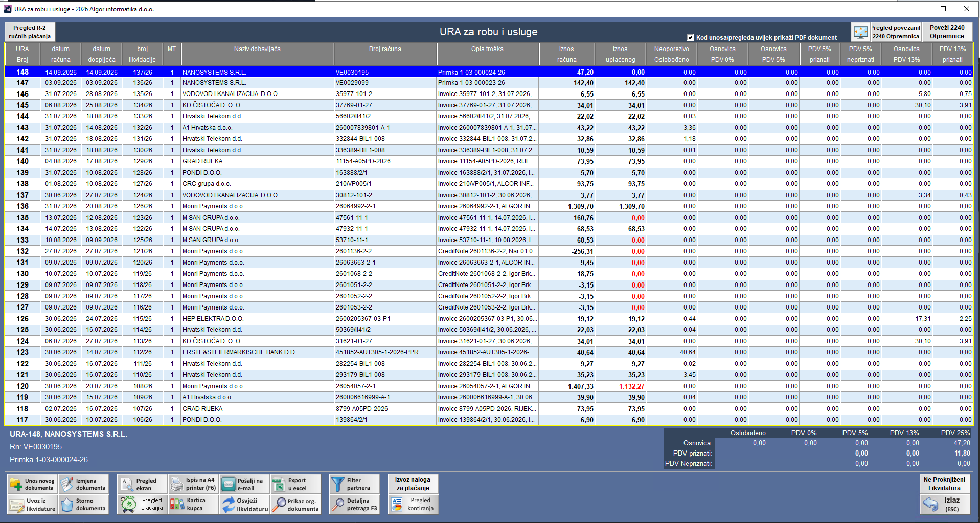Viewport: 980px width, 523px height.
Task: Click Pošalji na e-mail envelope button
Action: pyautogui.click(x=244, y=484)
